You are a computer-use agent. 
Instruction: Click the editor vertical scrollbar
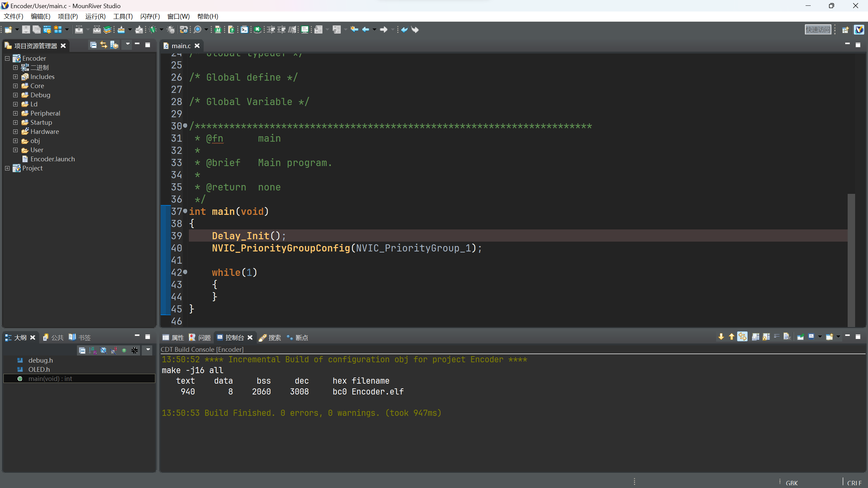(x=851, y=260)
